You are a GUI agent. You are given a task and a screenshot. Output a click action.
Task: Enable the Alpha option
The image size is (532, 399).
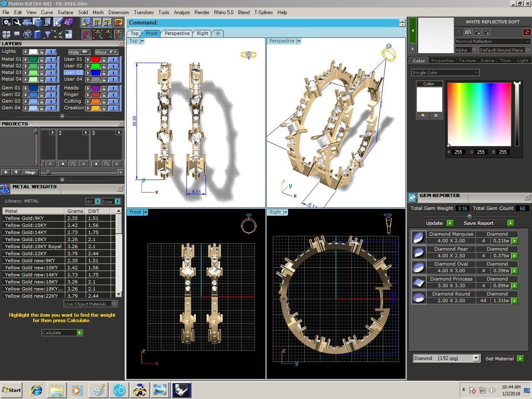click(x=475, y=50)
